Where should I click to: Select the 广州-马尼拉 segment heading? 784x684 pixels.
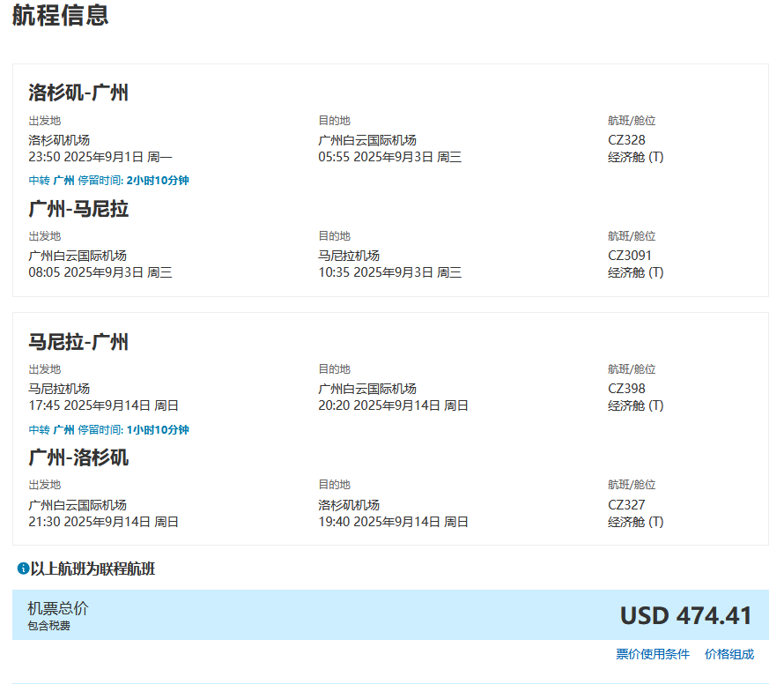point(78,209)
